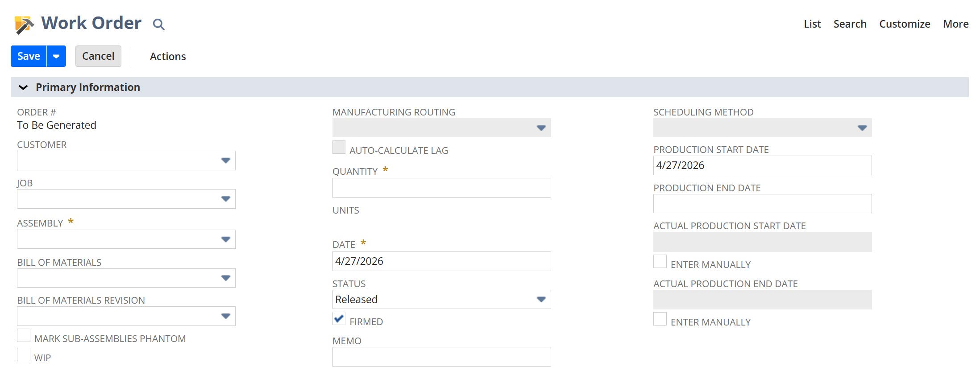
Task: Collapse the Primary Information section
Action: pos(23,87)
